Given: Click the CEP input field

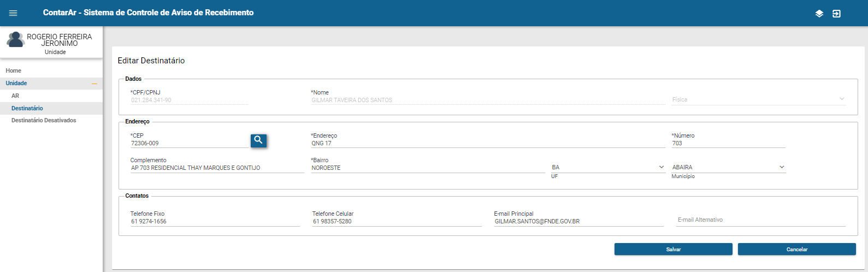Looking at the screenshot, I should tap(188, 143).
